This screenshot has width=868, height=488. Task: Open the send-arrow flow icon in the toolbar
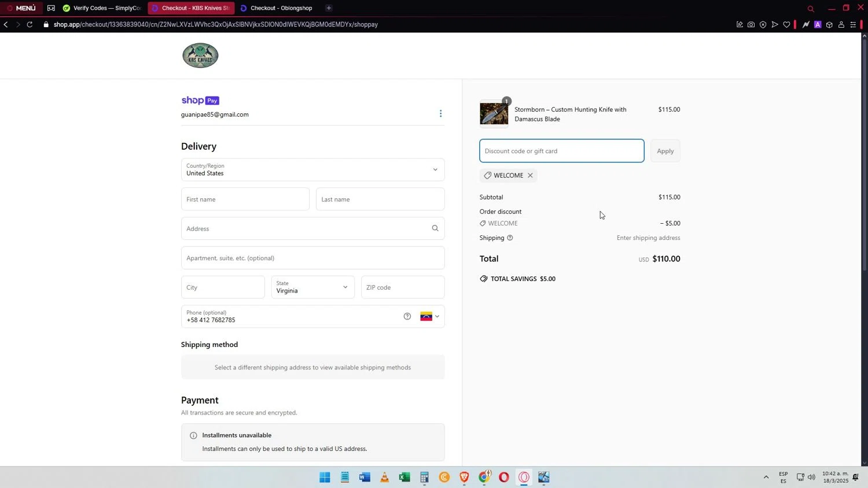tap(775, 24)
